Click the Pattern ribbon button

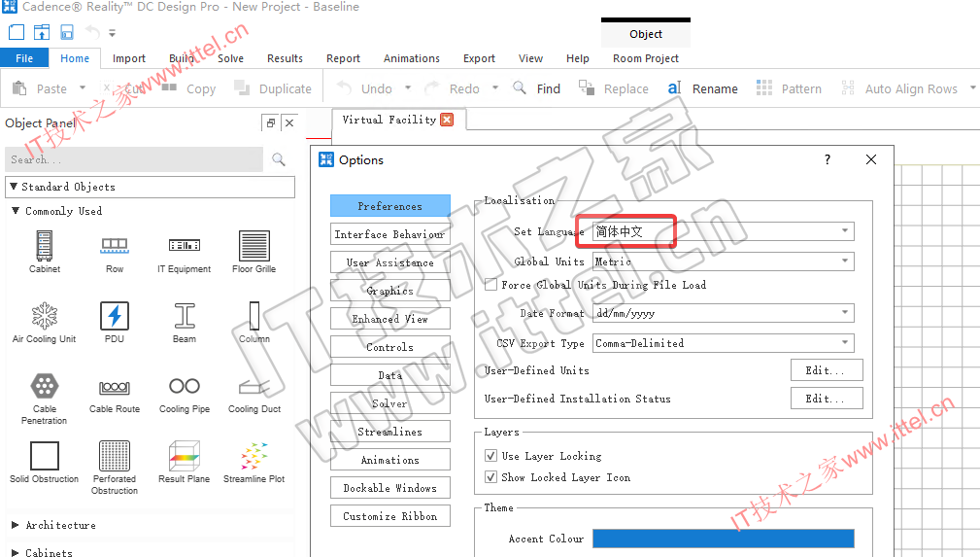coord(789,88)
